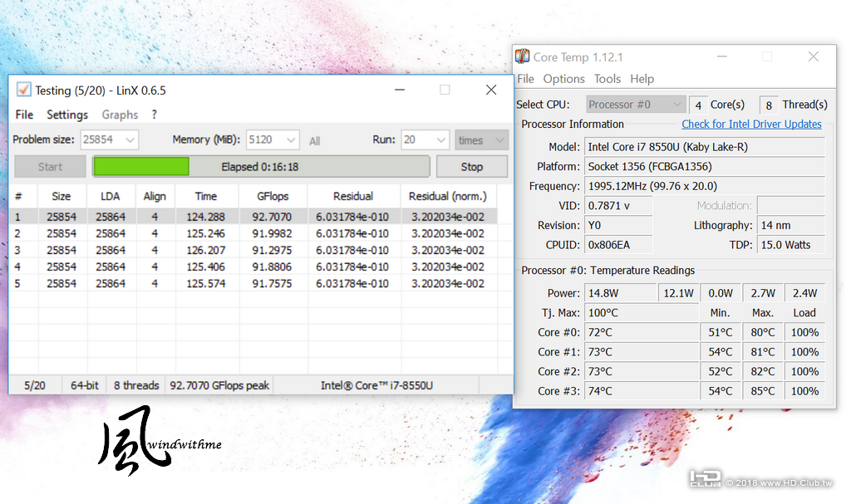The image size is (851, 504).
Task: Click the 91.9982 GFlops value
Action: (272, 233)
